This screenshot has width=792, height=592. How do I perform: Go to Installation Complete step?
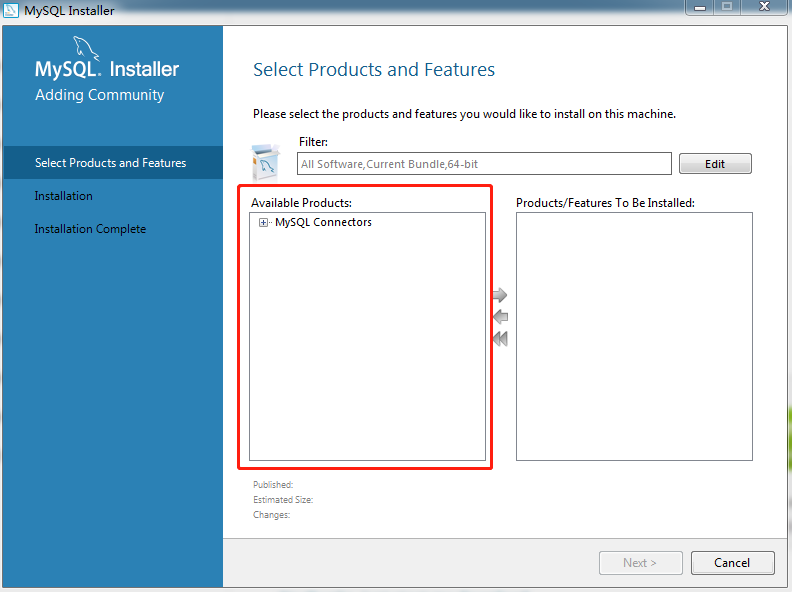[x=90, y=229]
